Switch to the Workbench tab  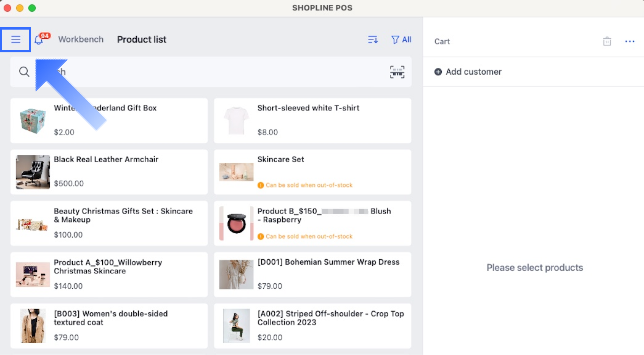pos(81,39)
